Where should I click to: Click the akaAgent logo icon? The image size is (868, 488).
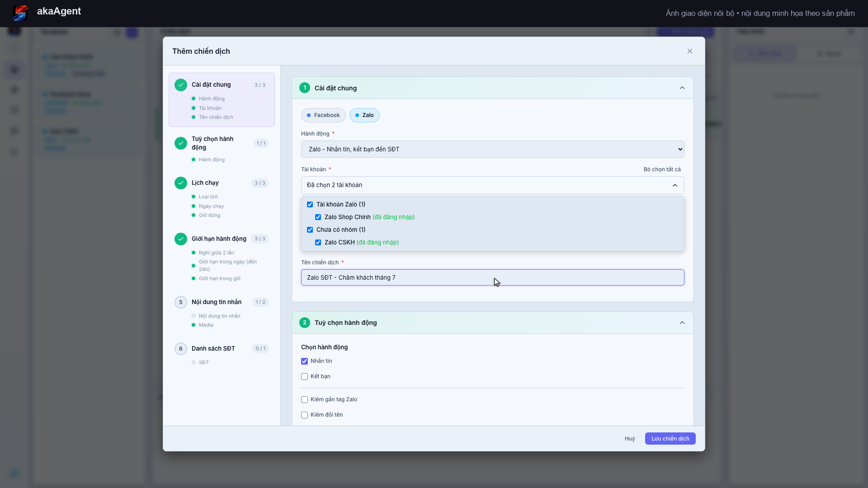click(20, 13)
